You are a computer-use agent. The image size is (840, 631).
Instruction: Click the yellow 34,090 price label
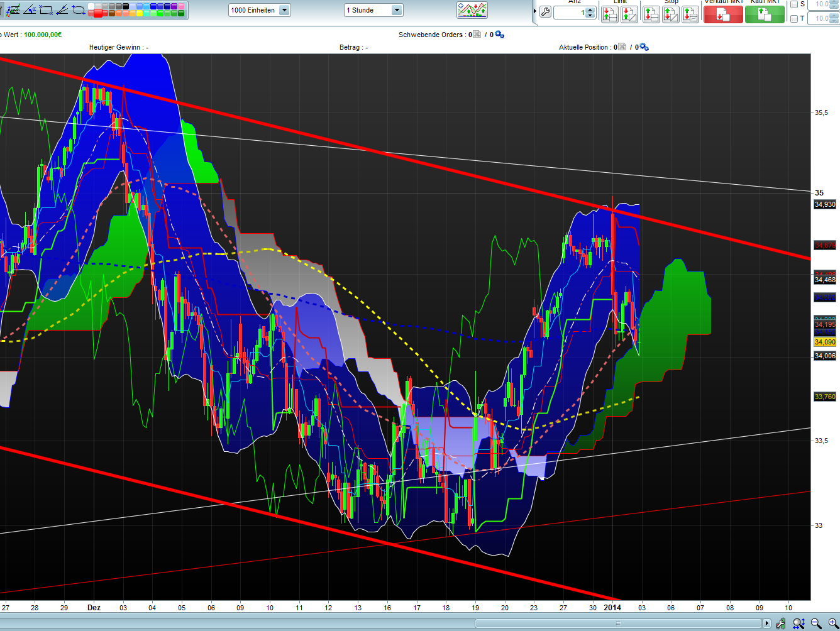coord(825,342)
